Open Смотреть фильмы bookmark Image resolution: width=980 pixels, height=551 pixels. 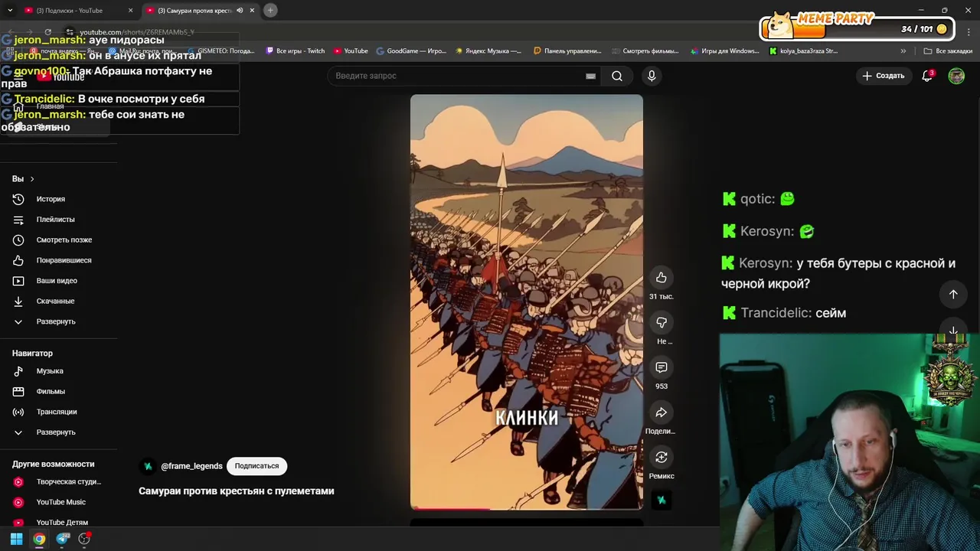tap(645, 51)
